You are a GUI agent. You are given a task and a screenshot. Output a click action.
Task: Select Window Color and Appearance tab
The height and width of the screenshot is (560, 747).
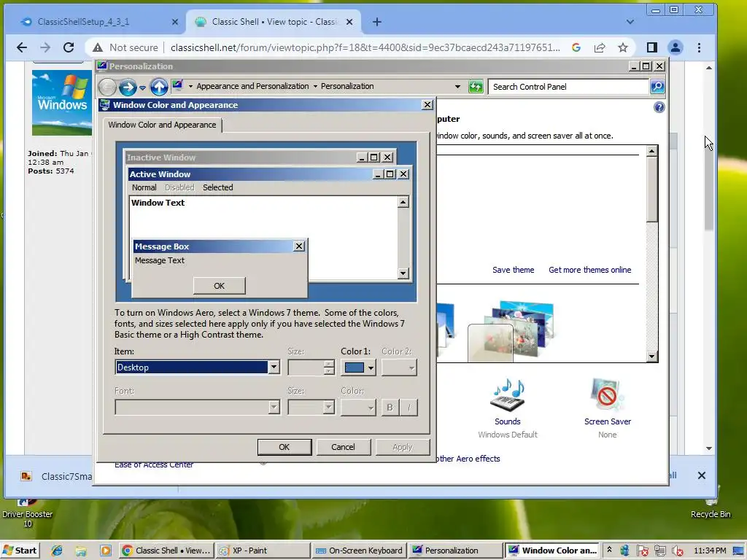tap(162, 125)
